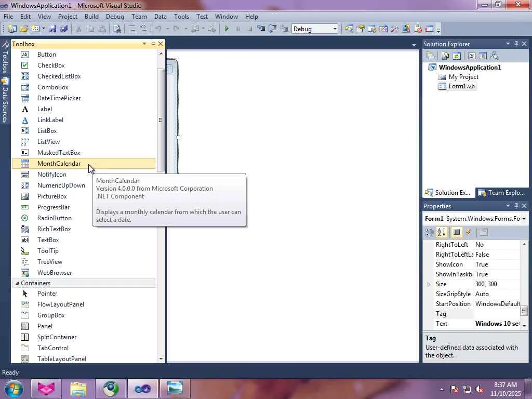Viewport: 532px width, 399px height.
Task: Open Visual Studio from the taskbar infinity icon
Action: click(x=143, y=389)
